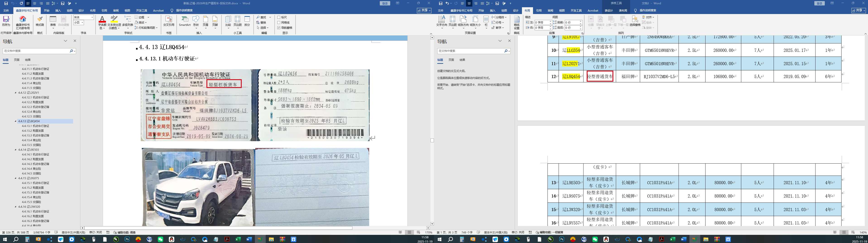Viewport: 868px width, 243px height.
Task: Click undo arrow in right Word title bar
Action: click(x=447, y=3)
